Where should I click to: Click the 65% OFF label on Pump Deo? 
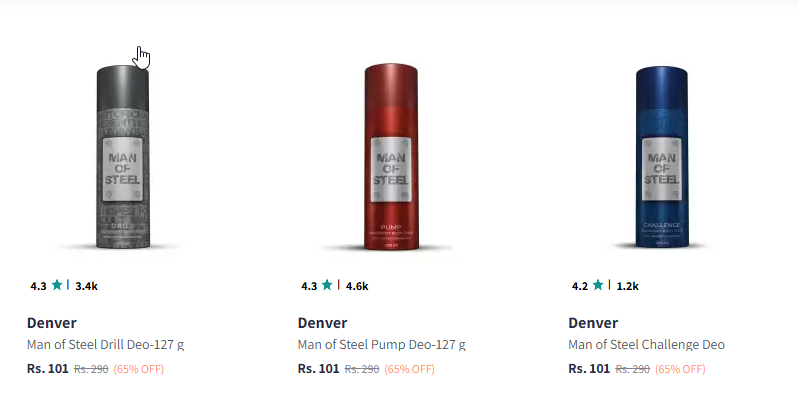pos(410,369)
